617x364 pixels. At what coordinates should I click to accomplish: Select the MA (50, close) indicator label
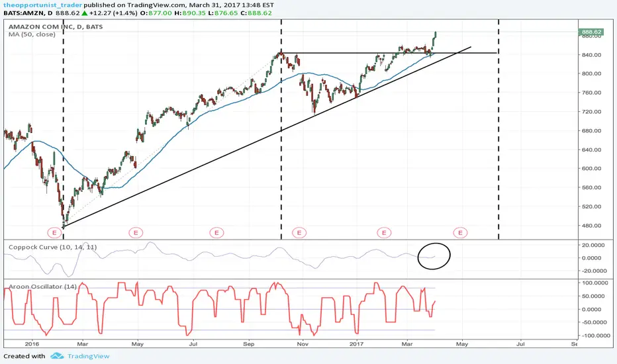pos(32,34)
